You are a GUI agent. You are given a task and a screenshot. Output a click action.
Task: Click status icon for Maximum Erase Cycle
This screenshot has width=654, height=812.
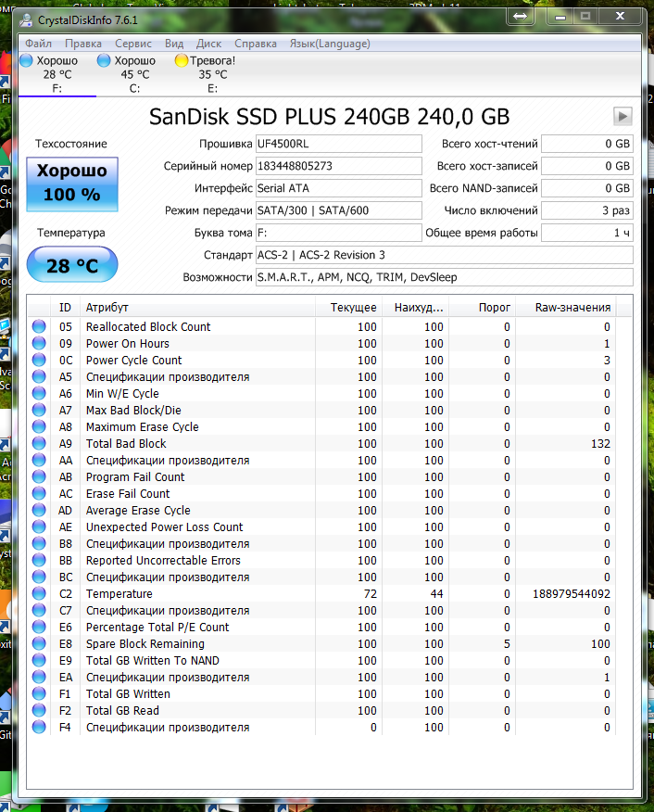[39, 426]
